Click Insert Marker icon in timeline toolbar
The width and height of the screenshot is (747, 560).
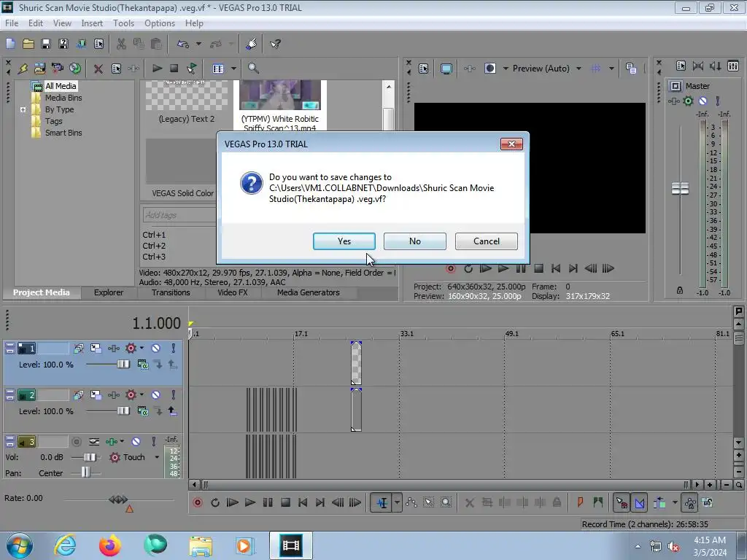pos(580,502)
